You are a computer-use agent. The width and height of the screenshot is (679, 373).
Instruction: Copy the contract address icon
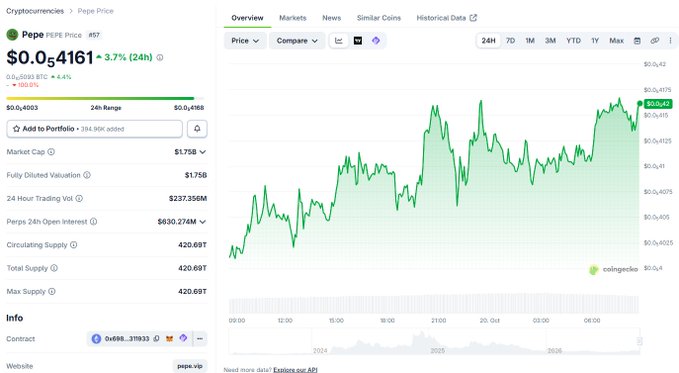click(156, 339)
